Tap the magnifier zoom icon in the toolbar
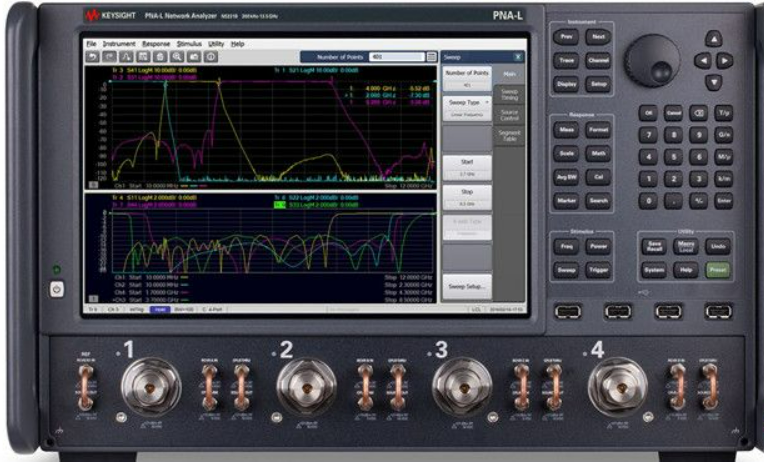This screenshot has height=463, width=764. [177, 57]
